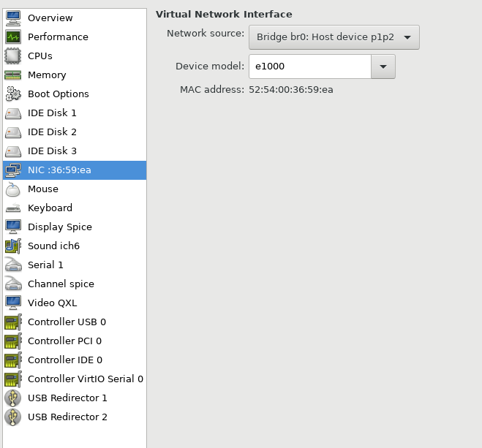Select Controller USB 0
Viewport: 482px width, 448px height.
coord(75,322)
